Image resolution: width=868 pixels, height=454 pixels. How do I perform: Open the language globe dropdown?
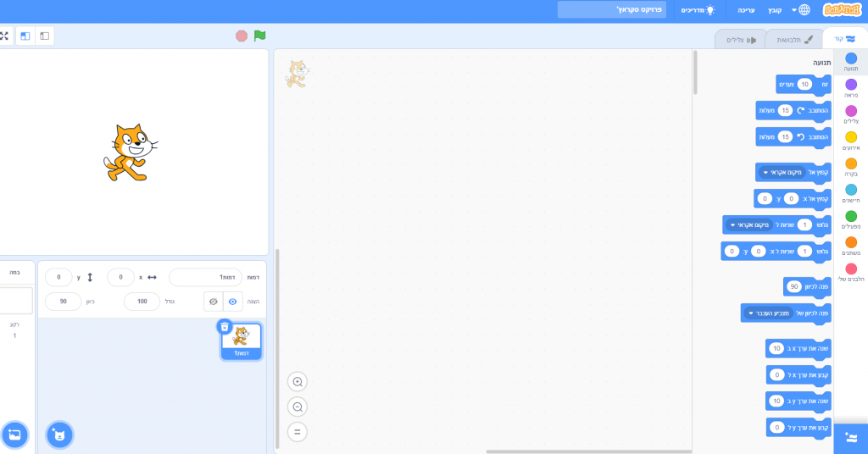pos(799,10)
